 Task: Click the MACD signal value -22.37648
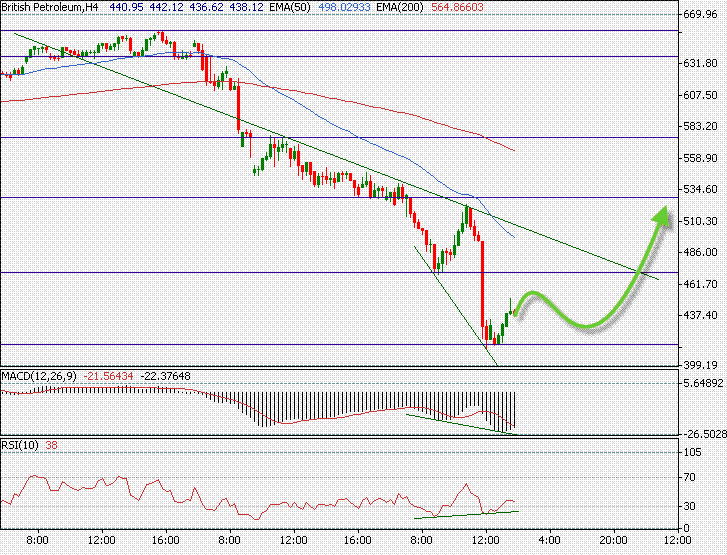pyautogui.click(x=166, y=376)
